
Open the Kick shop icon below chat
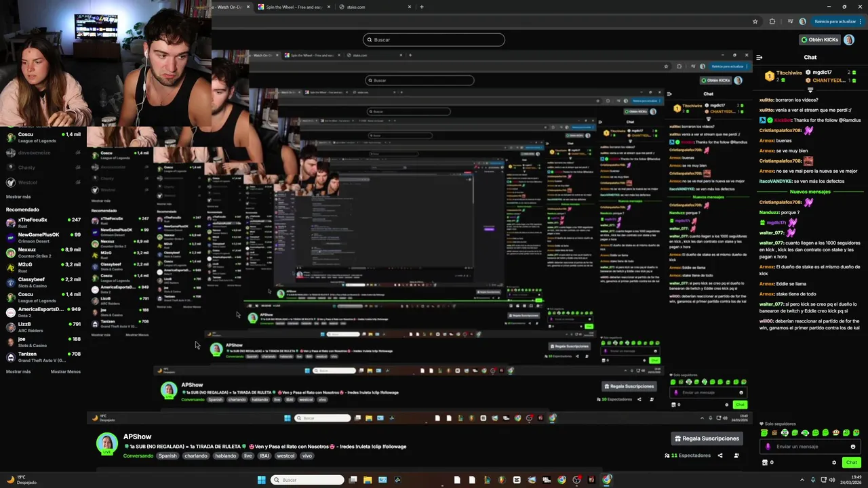pyautogui.click(x=765, y=462)
